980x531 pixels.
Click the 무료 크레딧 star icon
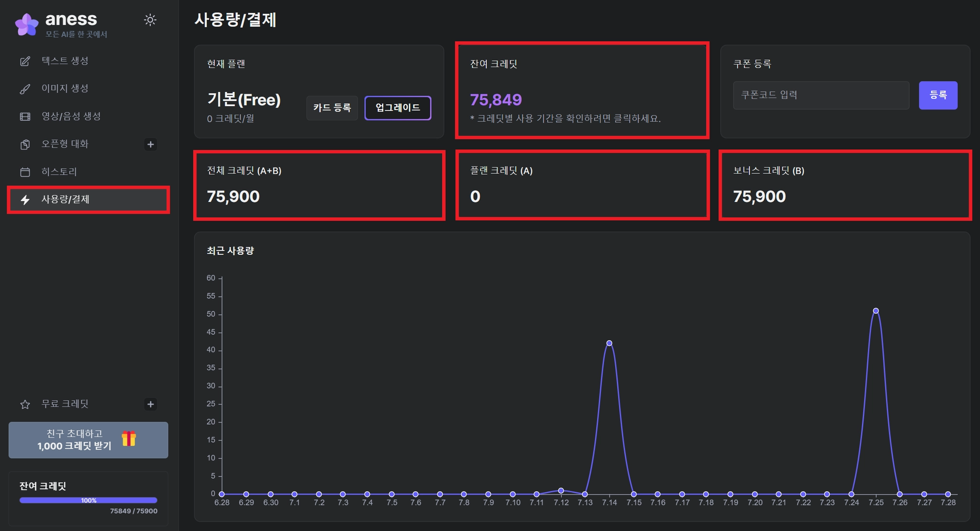25,405
